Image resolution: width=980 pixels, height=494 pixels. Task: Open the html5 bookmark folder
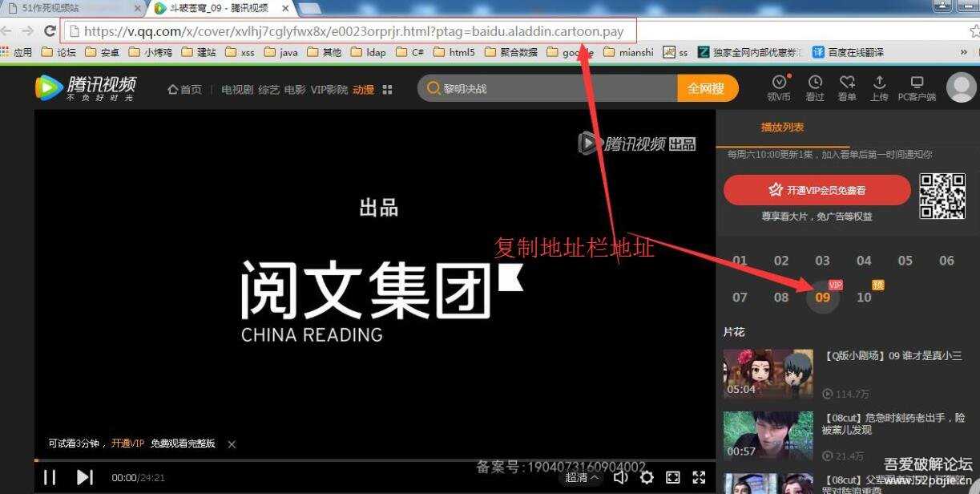pyautogui.click(x=454, y=52)
